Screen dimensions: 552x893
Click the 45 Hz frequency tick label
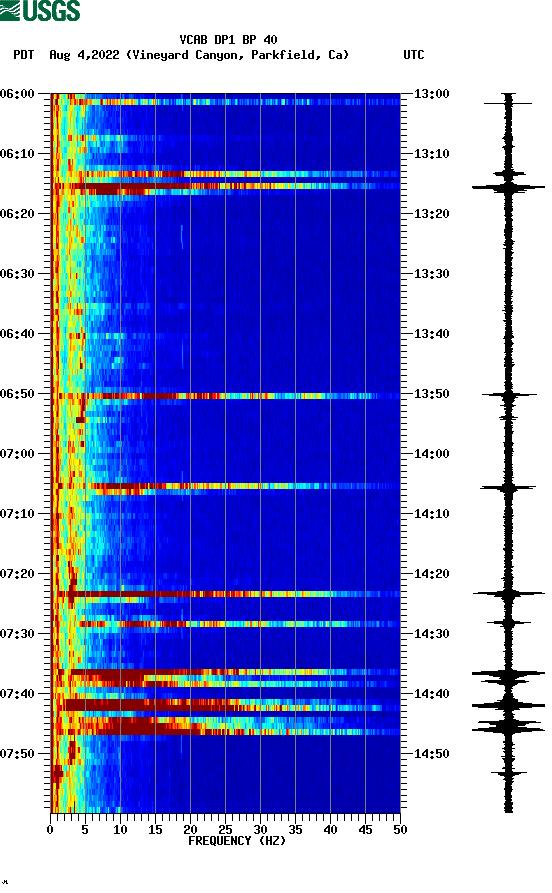pyautogui.click(x=365, y=830)
